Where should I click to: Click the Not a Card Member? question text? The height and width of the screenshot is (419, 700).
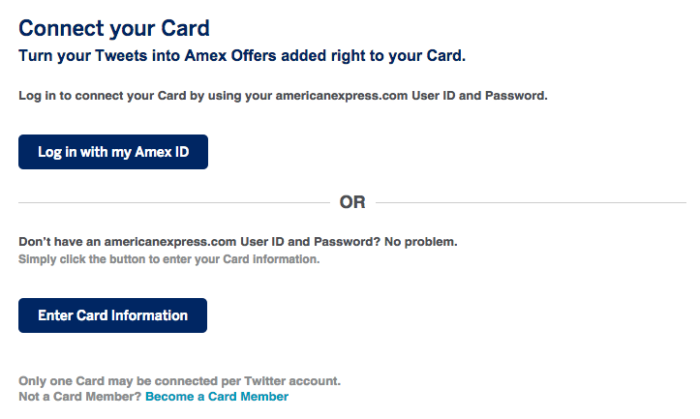tap(80, 397)
